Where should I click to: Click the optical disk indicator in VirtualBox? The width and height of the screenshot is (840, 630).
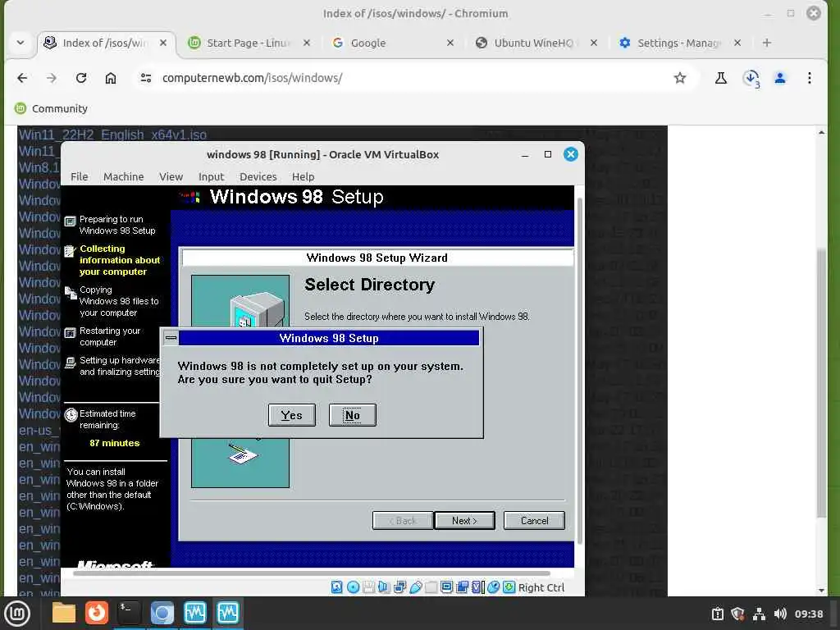coord(353,587)
